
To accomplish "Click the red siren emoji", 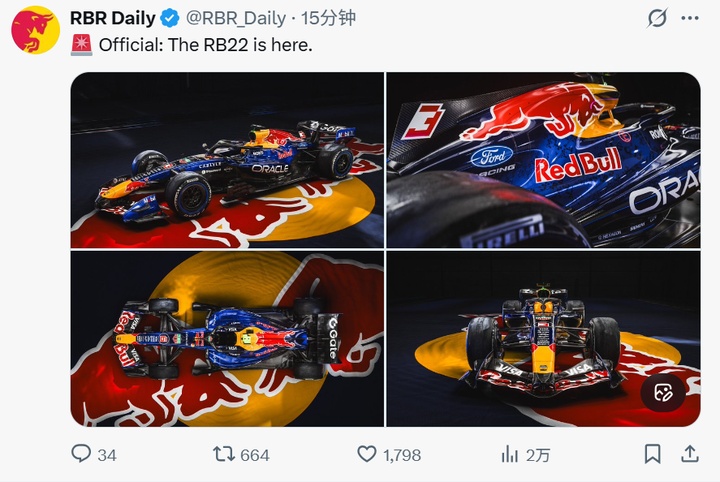I will point(81,44).
